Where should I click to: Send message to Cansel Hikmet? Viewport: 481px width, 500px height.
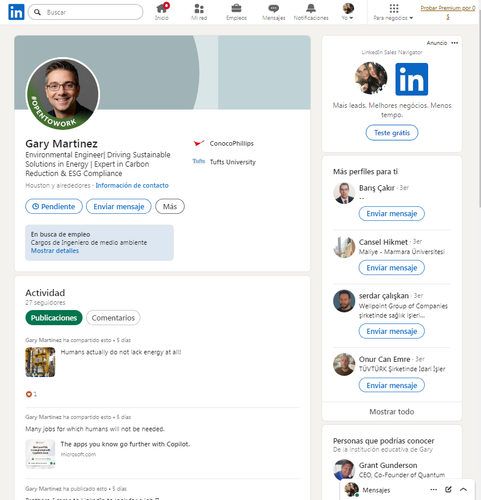tap(392, 268)
